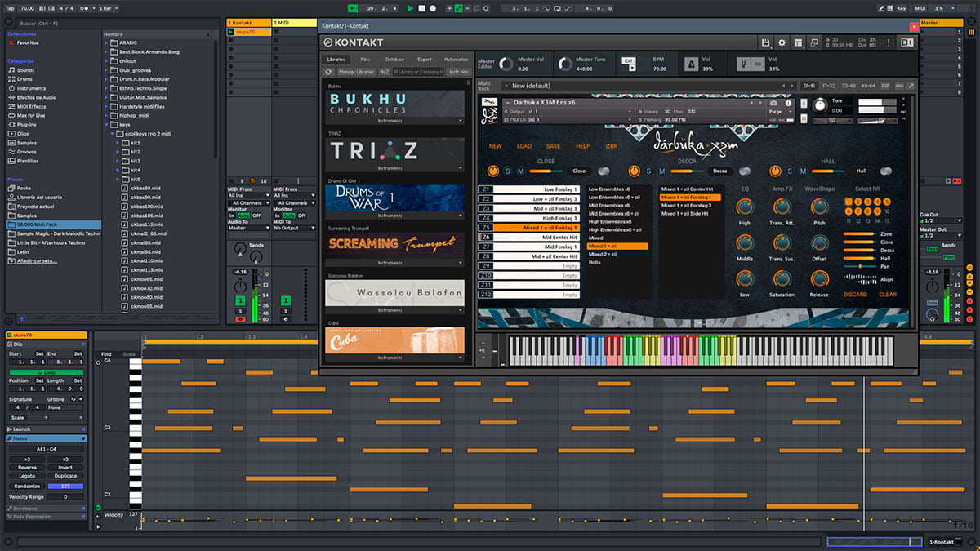The height and width of the screenshot is (551, 980).
Task: Open the 1 Bar quantization dropdown
Action: pos(106,8)
